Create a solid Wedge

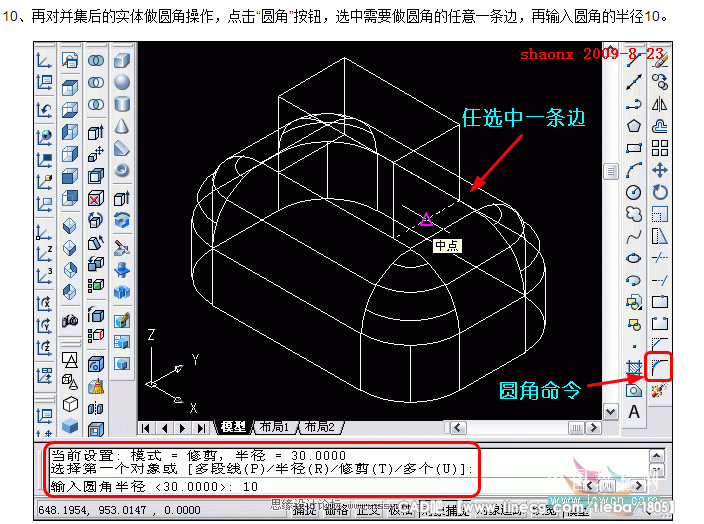pos(122,148)
